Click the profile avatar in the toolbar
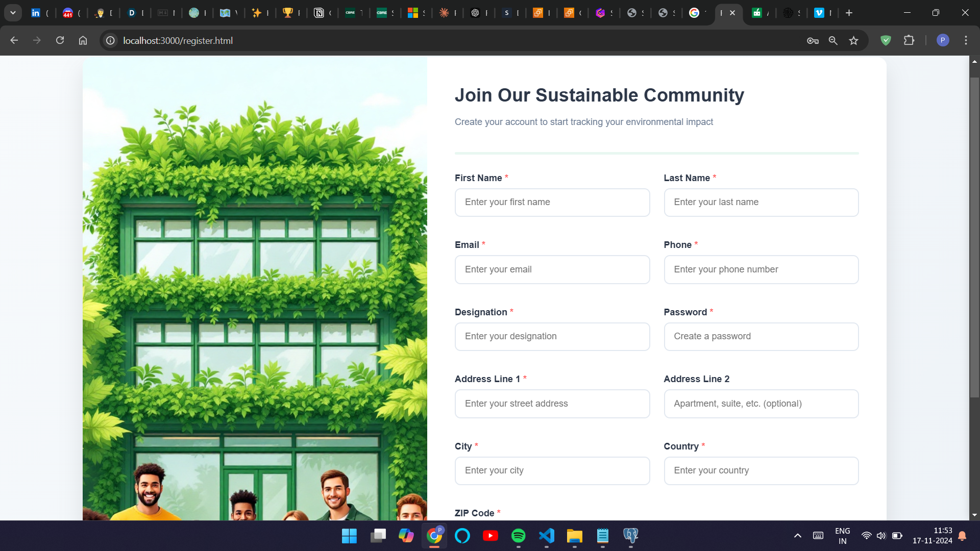This screenshot has height=551, width=980. [x=942, y=40]
